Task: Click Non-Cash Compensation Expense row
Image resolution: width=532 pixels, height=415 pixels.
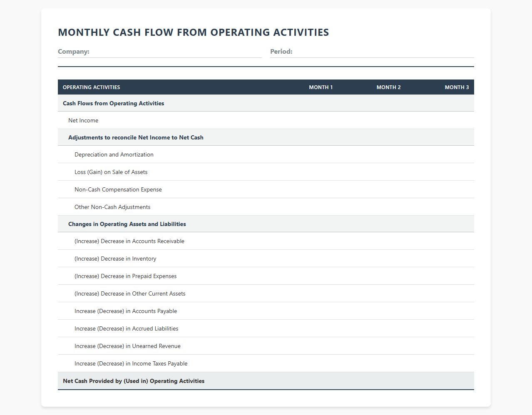Action: click(266, 189)
